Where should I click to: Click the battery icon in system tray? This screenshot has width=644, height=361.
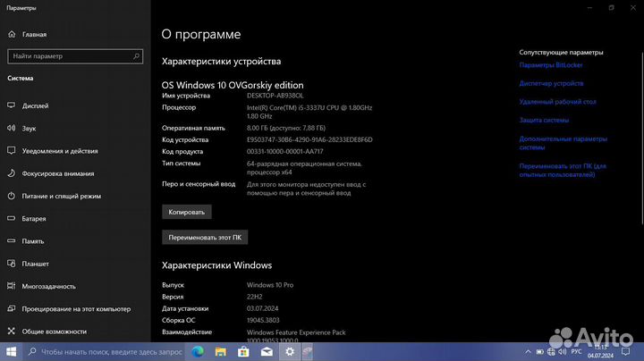point(540,352)
